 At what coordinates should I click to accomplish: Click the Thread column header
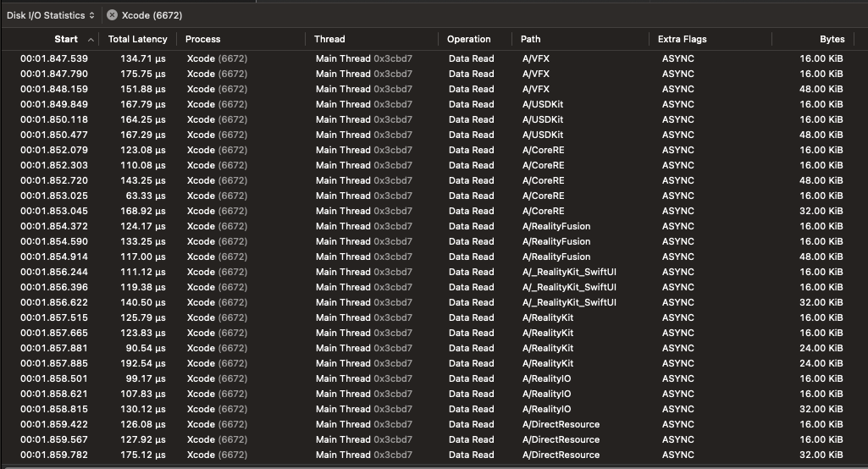(x=329, y=39)
